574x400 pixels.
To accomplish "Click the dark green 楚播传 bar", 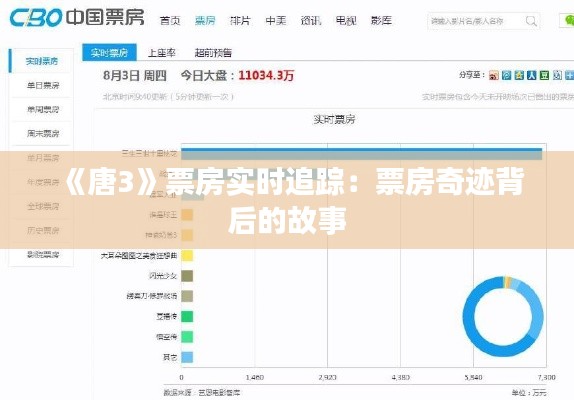I will tap(187, 317).
